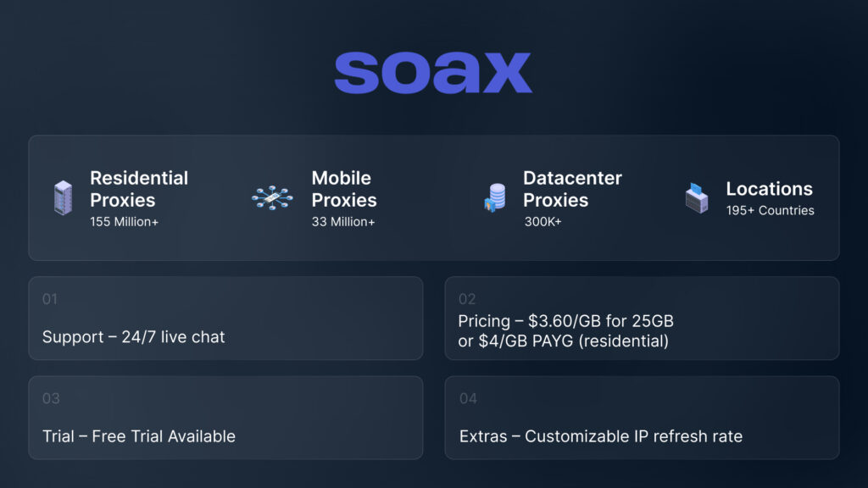Open the Support 24/7 live chat card
This screenshot has width=868, height=488.
click(x=225, y=319)
